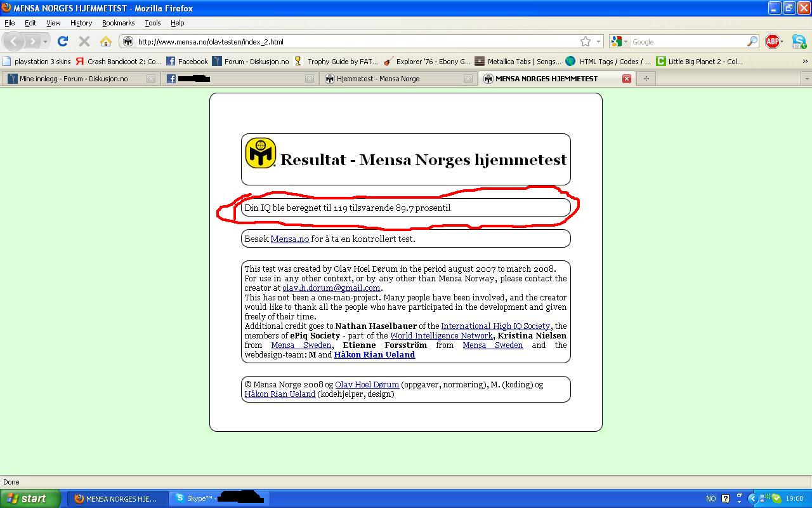Select Firefox MENSA NORGES taskbar button
Image resolution: width=812 pixels, height=508 pixels.
tap(118, 498)
